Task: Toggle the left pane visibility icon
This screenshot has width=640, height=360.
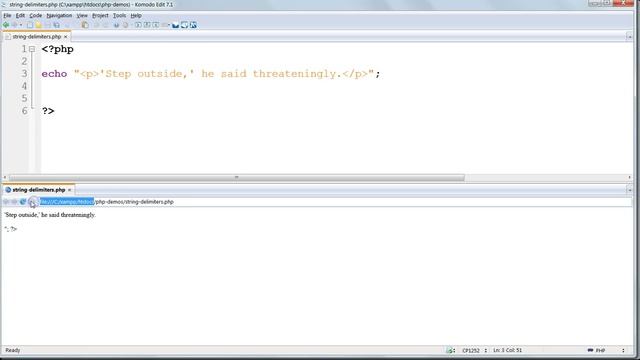Action: [176, 25]
